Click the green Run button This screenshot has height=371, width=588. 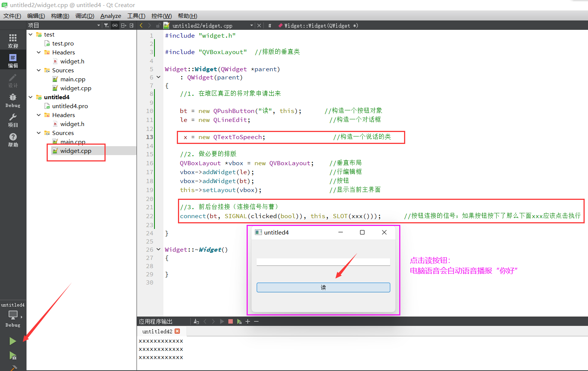tap(13, 341)
